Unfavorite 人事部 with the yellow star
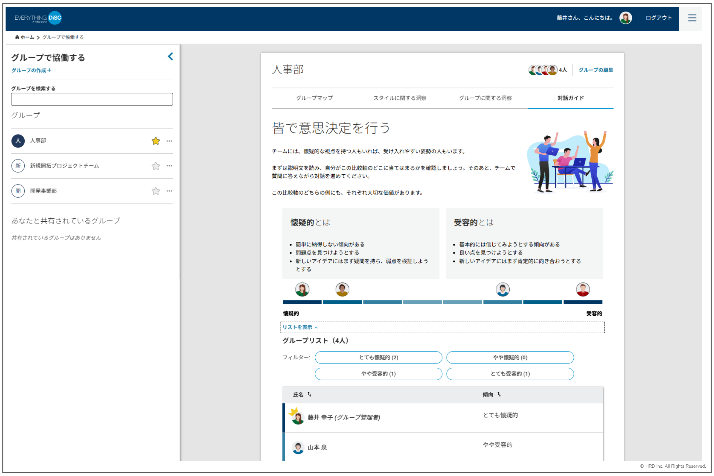 pyautogui.click(x=155, y=141)
